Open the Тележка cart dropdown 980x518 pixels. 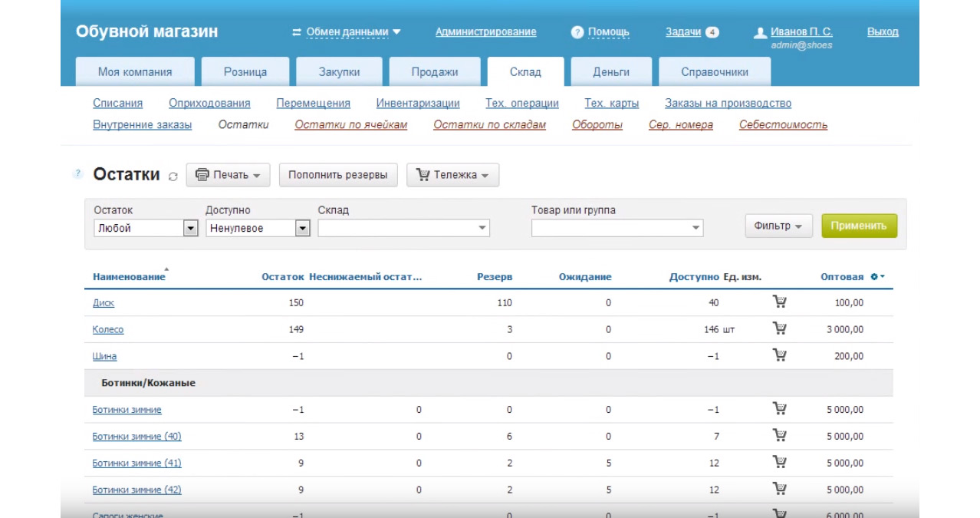(452, 175)
